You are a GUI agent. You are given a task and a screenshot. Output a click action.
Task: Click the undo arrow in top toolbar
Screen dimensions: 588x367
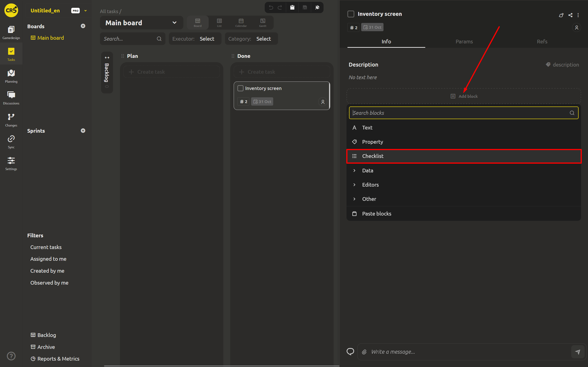(x=271, y=8)
